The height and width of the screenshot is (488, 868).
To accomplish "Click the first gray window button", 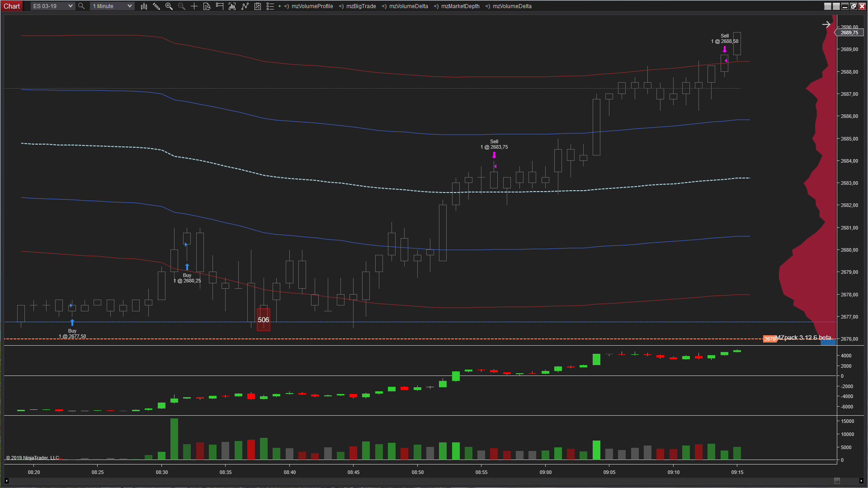I will 828,6.
